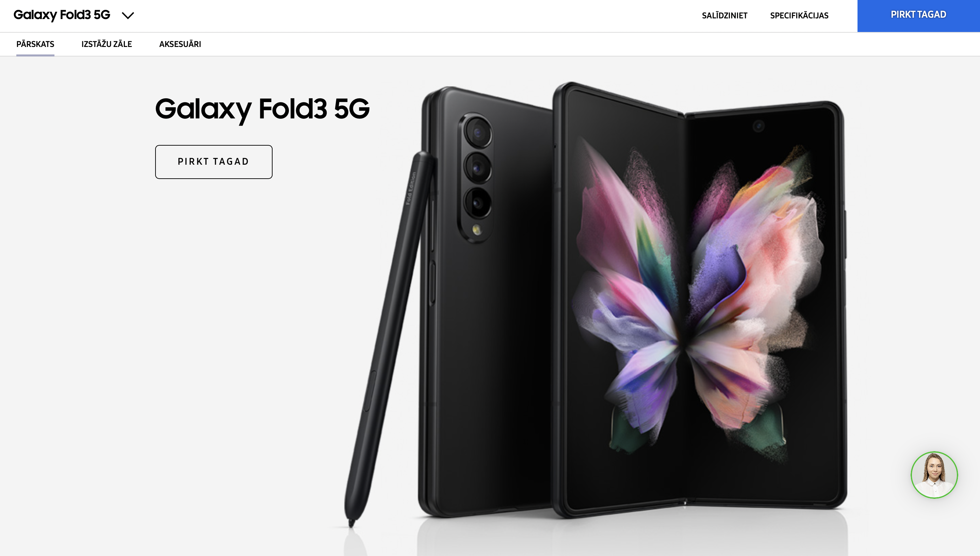Open the SPECIFIKĀCIJAS link
Screen dimensions: 980x556
(x=799, y=16)
